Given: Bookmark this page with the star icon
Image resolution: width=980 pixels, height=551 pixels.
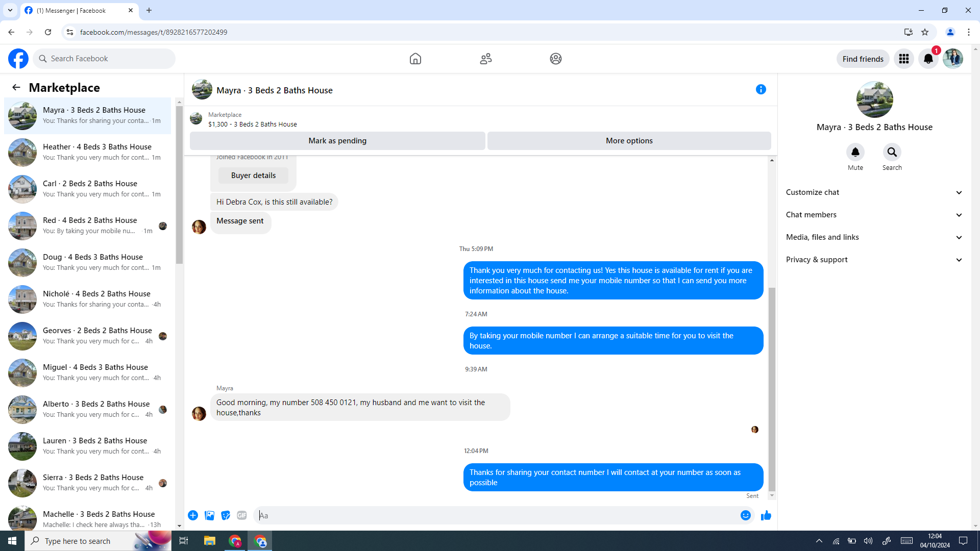Looking at the screenshot, I should 925,32.
